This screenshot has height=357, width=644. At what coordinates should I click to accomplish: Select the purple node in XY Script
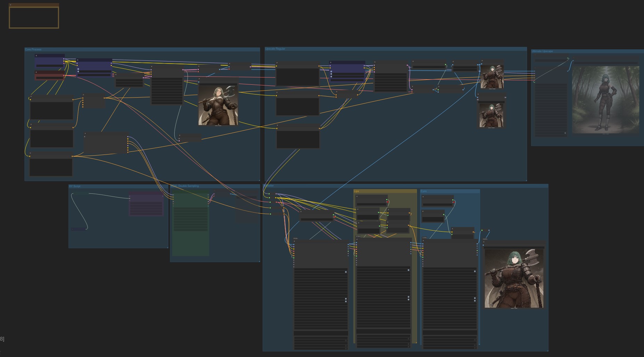point(146,204)
